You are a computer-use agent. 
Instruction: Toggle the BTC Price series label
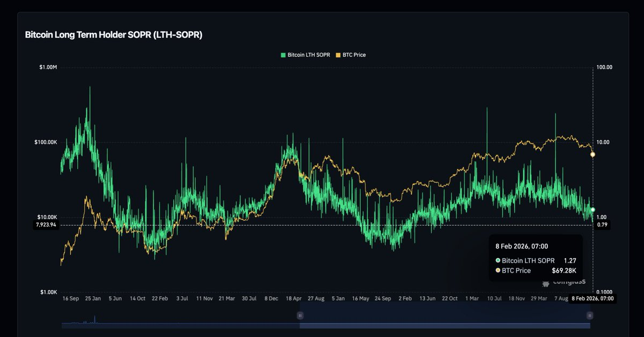coord(354,55)
